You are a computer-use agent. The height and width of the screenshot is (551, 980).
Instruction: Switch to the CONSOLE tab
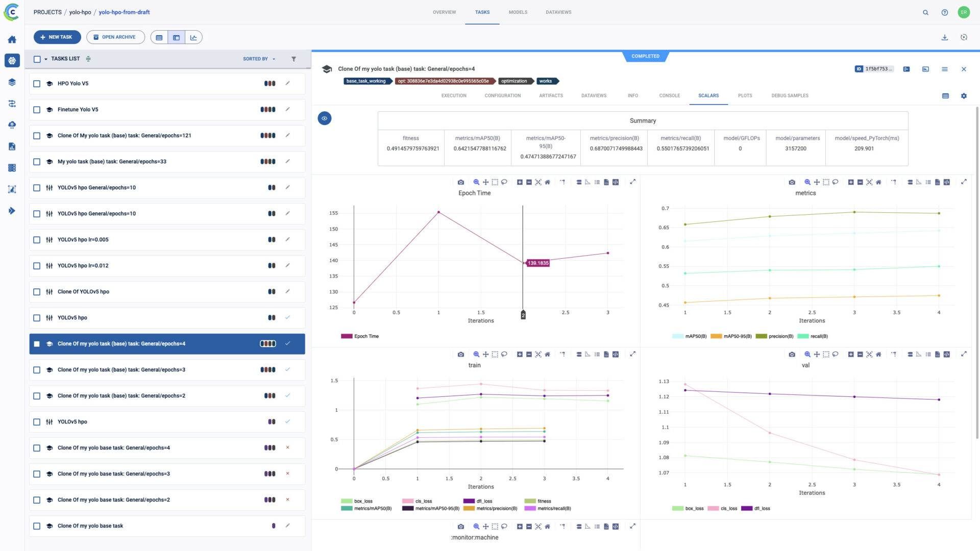click(x=669, y=95)
